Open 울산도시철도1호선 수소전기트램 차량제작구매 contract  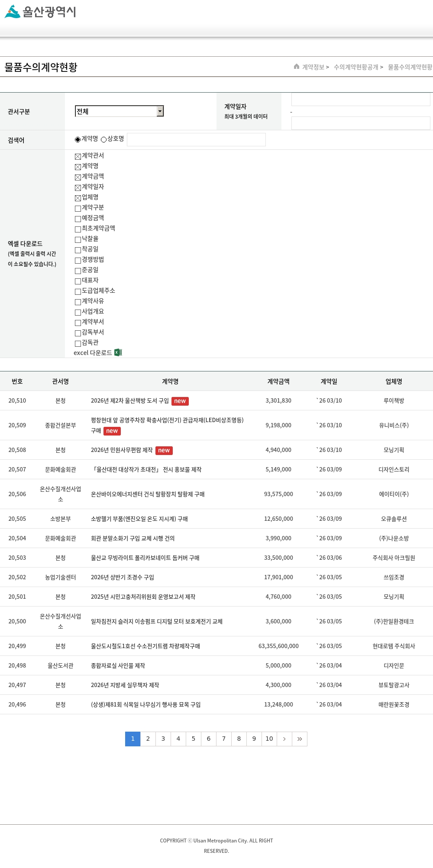(145, 646)
